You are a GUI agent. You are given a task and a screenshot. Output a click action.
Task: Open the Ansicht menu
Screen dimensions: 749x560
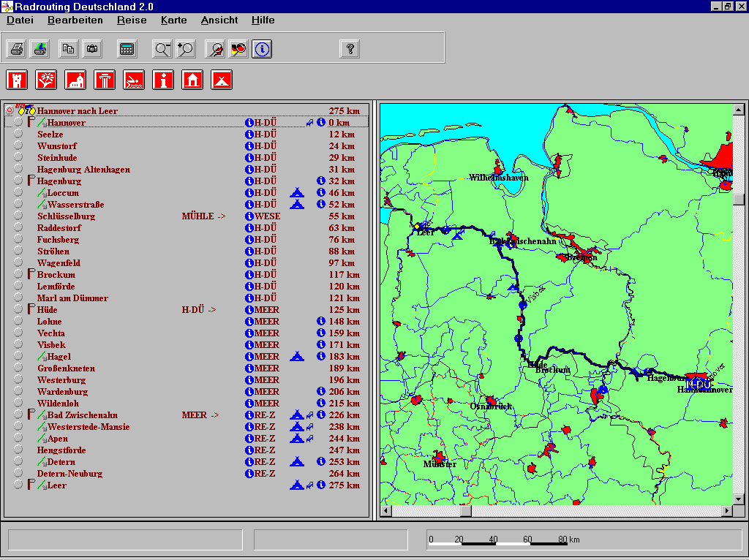(x=219, y=20)
